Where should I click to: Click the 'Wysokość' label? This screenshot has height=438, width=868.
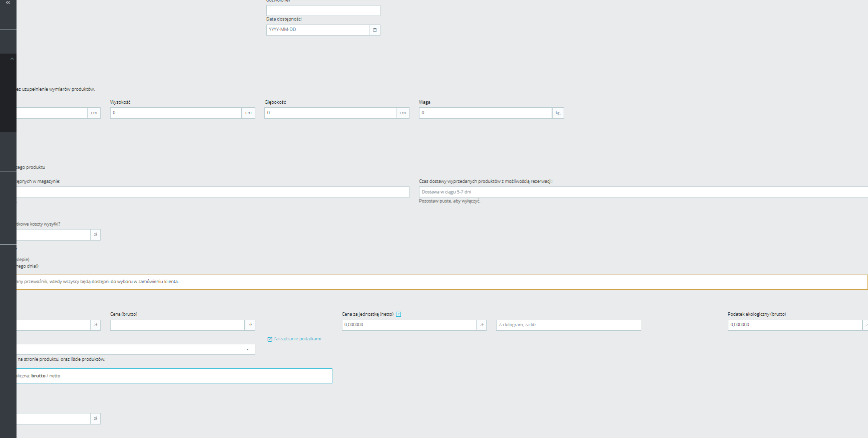[x=120, y=102]
